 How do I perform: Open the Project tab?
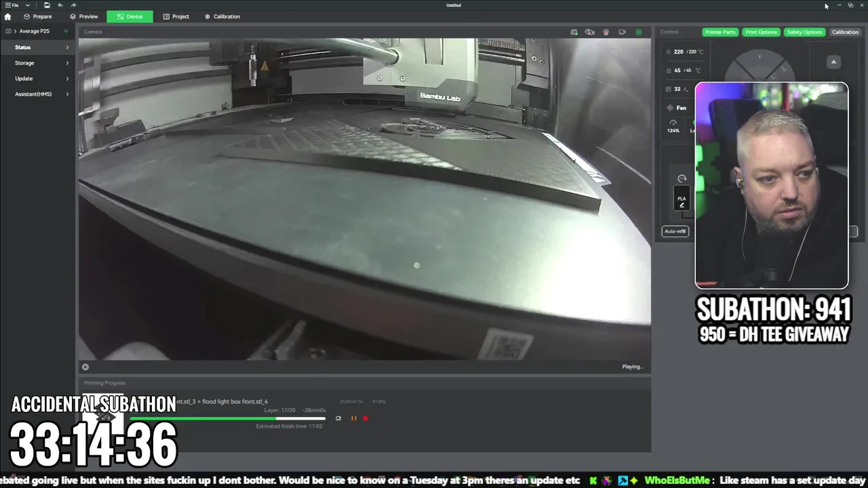tap(176, 16)
